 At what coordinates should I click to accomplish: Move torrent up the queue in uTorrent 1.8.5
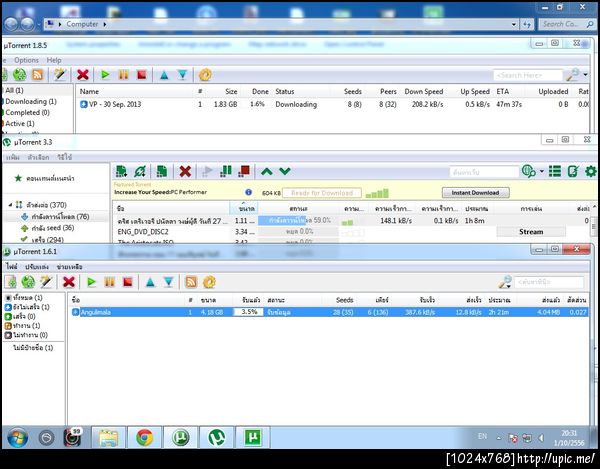164,75
